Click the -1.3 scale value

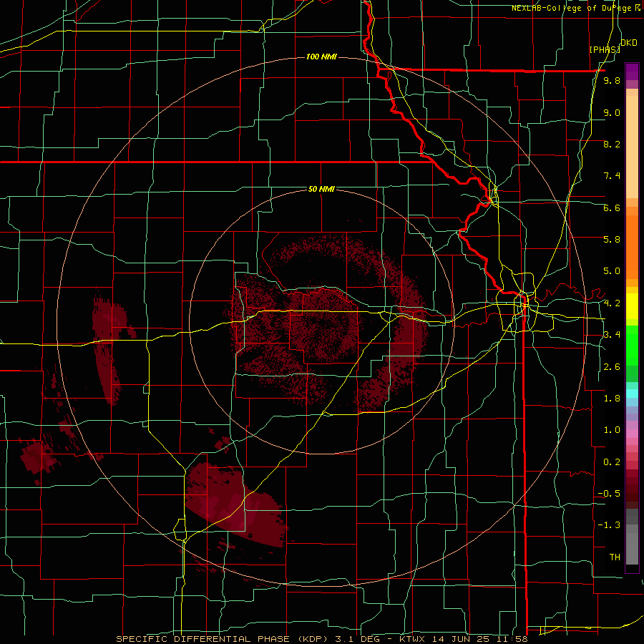pyautogui.click(x=609, y=525)
